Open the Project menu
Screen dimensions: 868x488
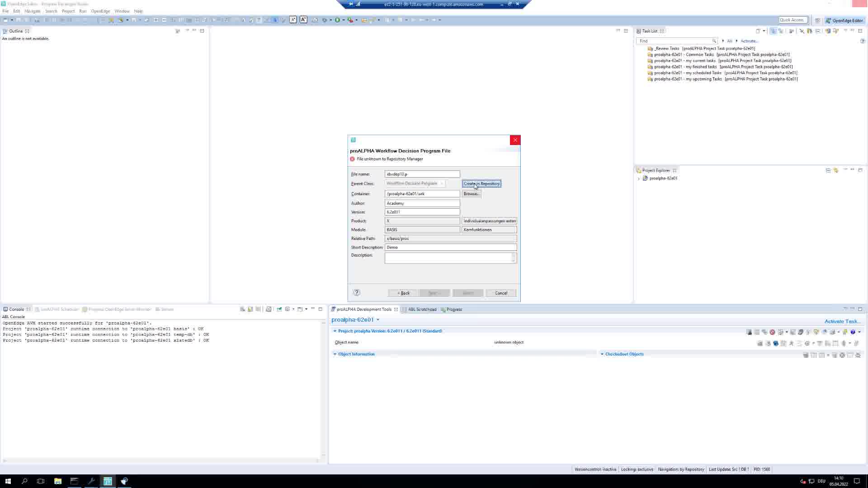coord(68,11)
